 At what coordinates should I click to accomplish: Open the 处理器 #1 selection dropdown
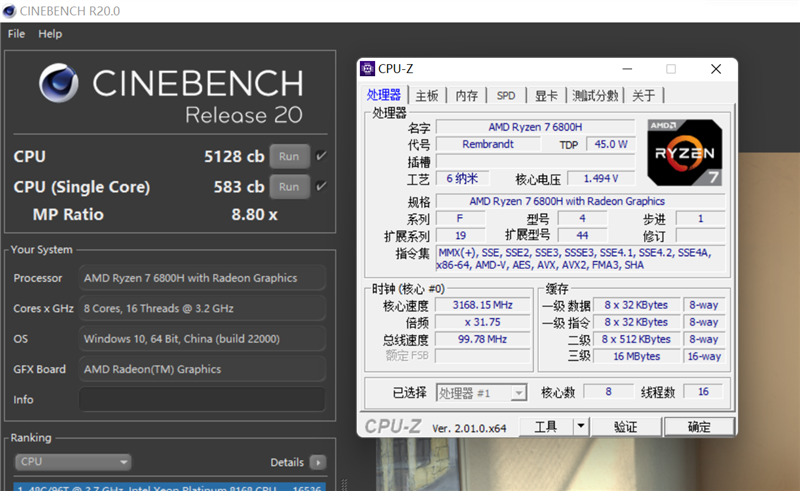tap(481, 393)
